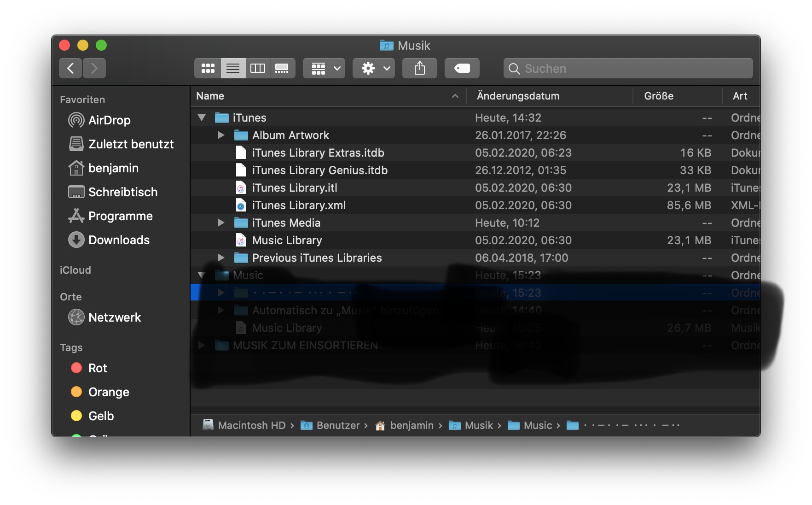Select Schreibtisch in the sidebar
Viewport: 812px width, 505px height.
pyautogui.click(x=113, y=192)
